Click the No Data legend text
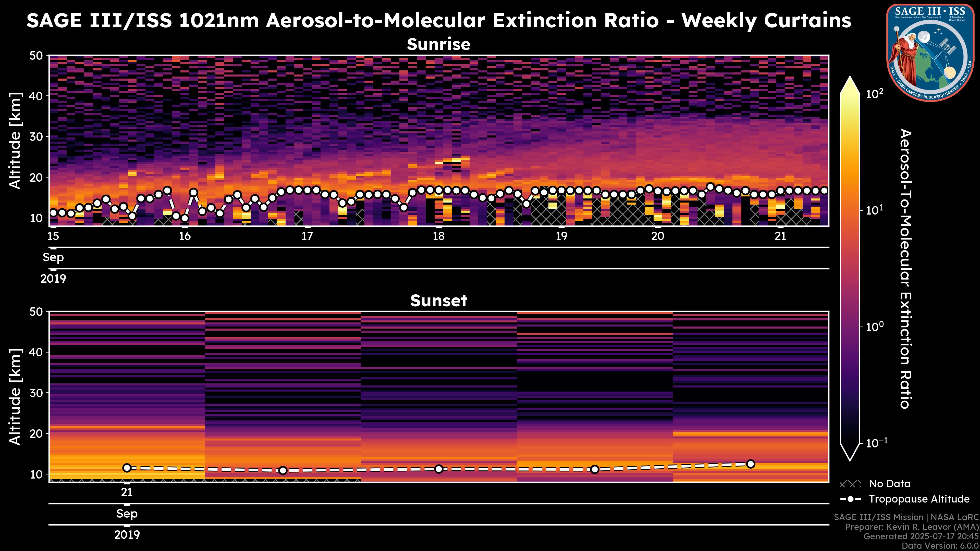980x551 pixels. [x=889, y=484]
